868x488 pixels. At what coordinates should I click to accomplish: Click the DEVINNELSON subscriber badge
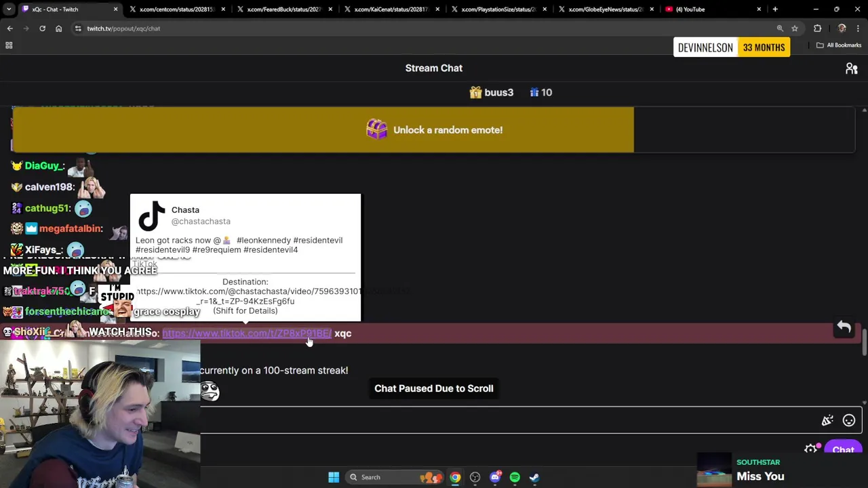point(705,47)
